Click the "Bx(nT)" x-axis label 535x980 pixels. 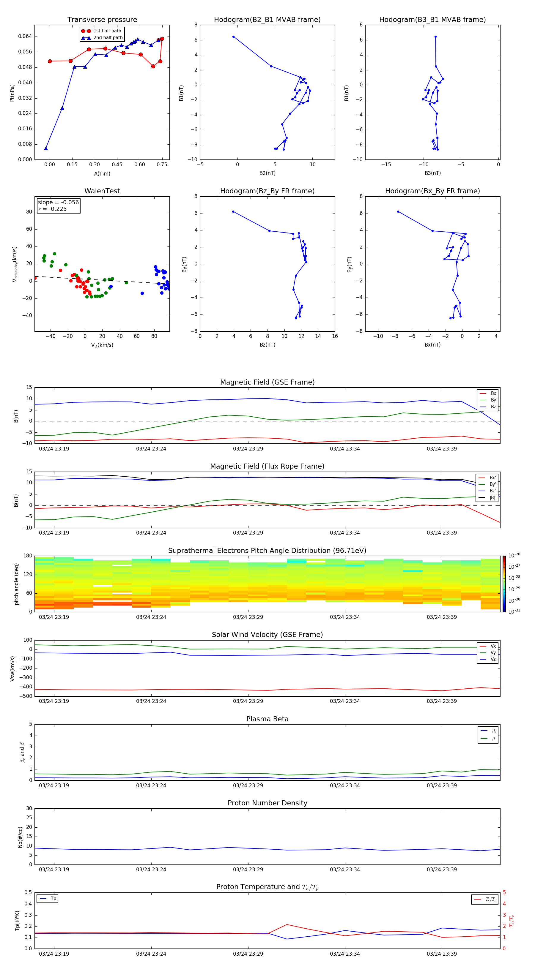click(x=432, y=345)
